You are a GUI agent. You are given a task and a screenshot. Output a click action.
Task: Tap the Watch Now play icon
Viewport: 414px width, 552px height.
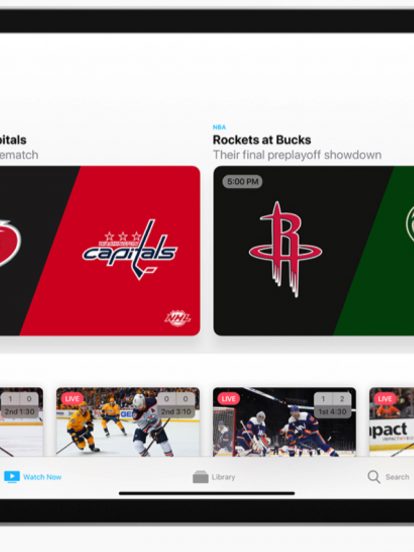tap(12, 477)
